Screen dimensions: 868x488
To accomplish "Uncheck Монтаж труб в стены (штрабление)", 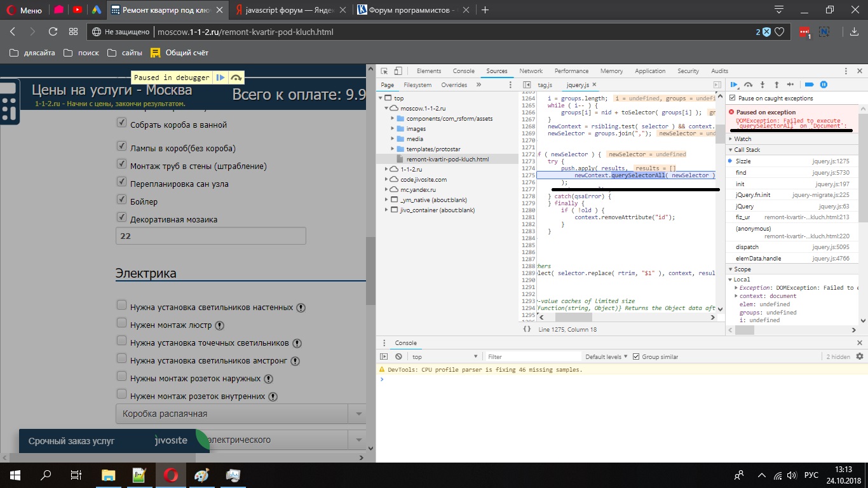I will pyautogui.click(x=121, y=165).
